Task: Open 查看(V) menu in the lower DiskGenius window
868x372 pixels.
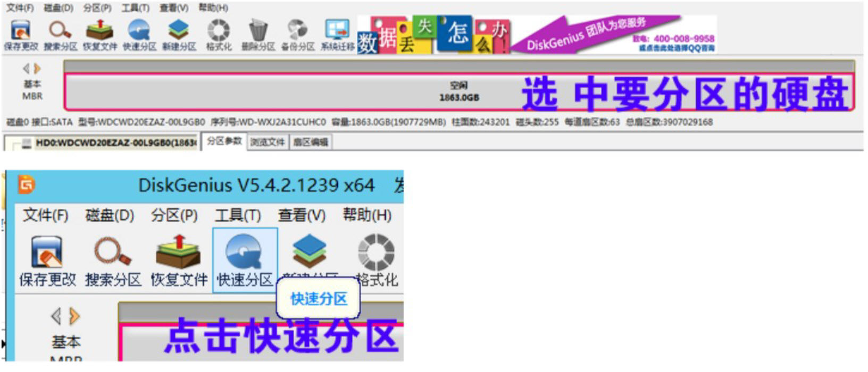Action: [302, 215]
